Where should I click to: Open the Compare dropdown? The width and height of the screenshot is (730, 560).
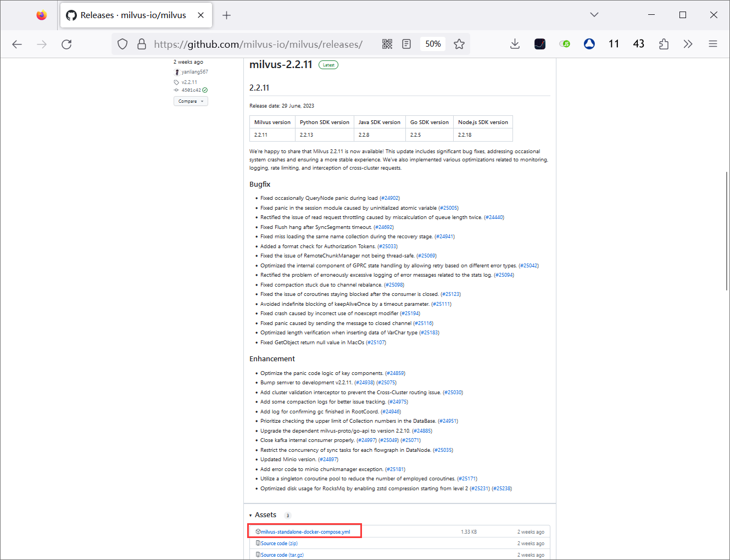(191, 101)
